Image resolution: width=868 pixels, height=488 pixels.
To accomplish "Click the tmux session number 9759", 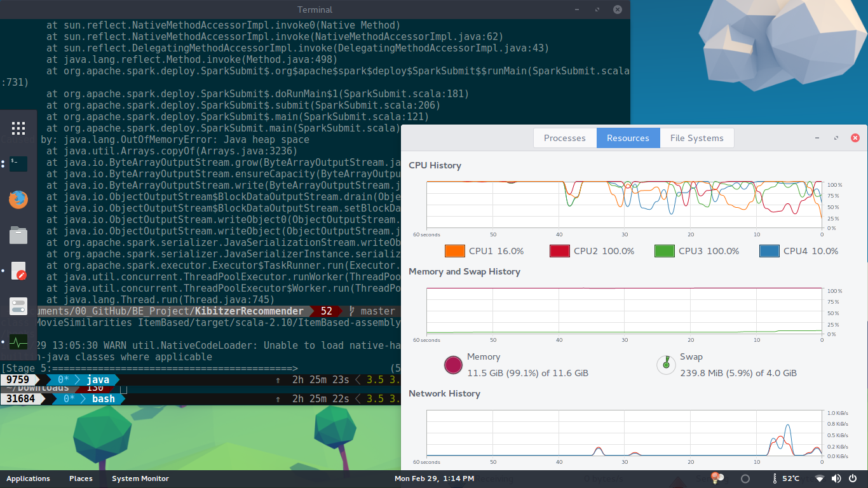I will pyautogui.click(x=18, y=380).
